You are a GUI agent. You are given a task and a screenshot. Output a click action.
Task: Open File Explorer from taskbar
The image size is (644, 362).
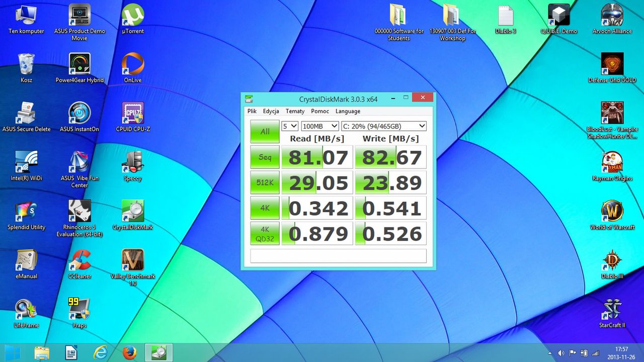[x=42, y=352]
